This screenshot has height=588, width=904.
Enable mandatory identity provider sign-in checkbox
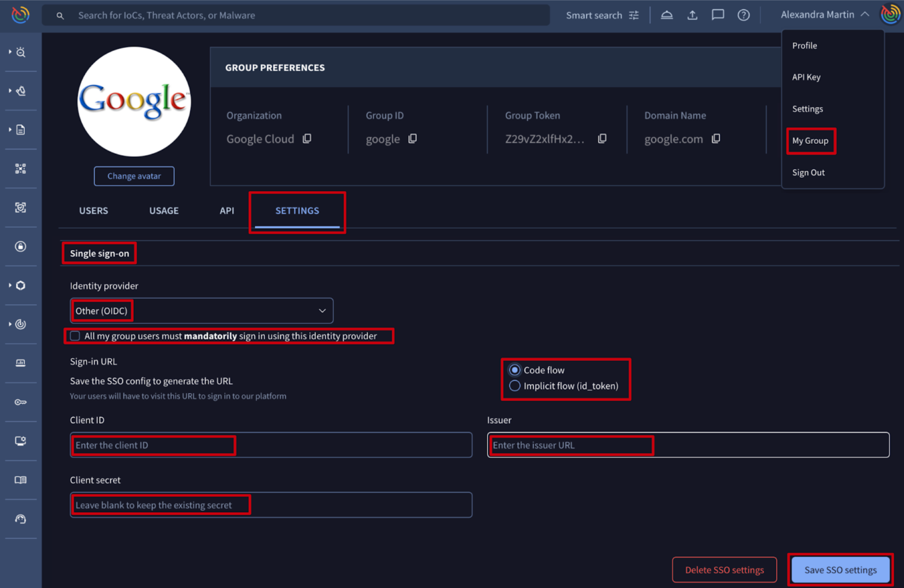(x=75, y=336)
